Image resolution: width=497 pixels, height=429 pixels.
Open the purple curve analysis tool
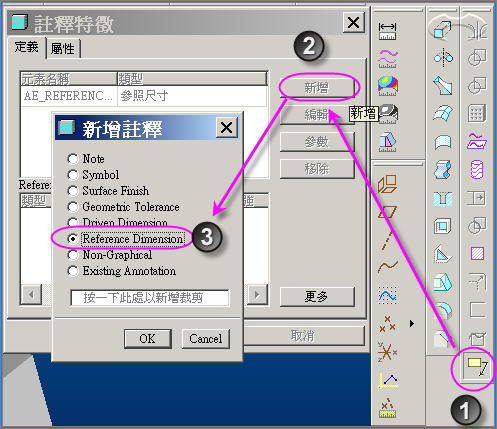click(387, 59)
